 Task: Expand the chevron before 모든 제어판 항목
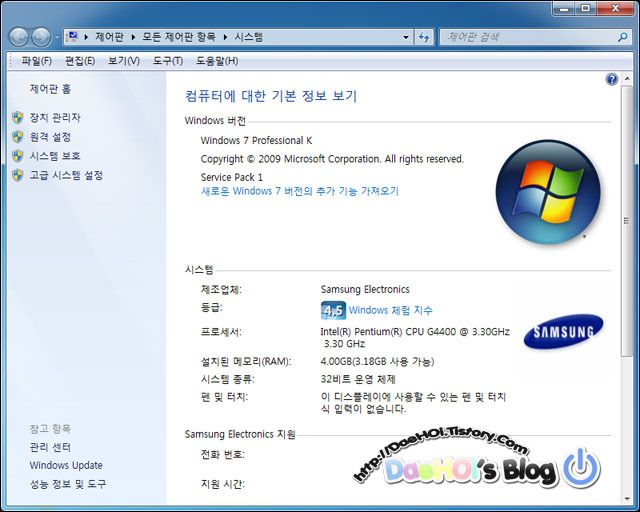133,37
